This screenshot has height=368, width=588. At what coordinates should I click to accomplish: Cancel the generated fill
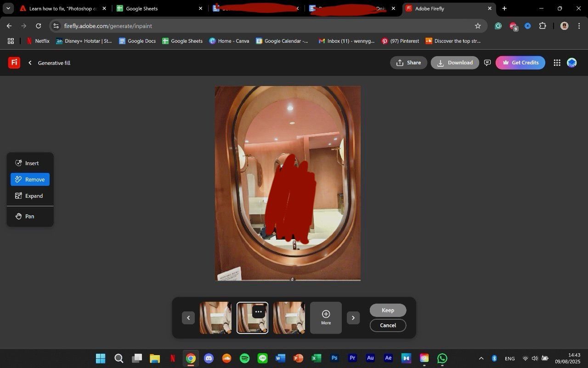(x=388, y=325)
